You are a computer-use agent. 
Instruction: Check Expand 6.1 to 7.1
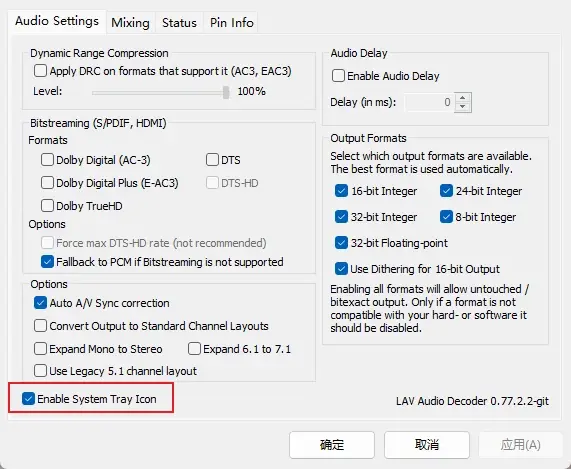194,349
